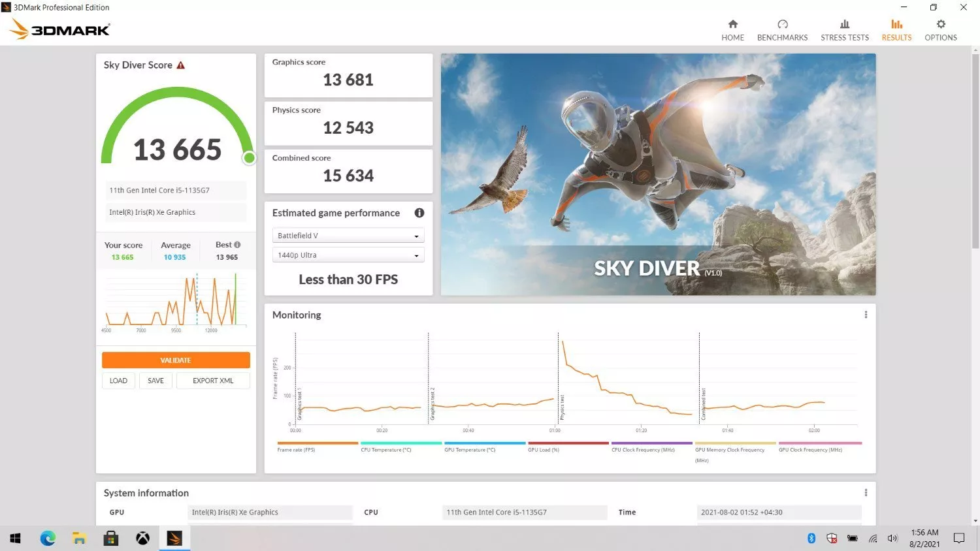Click the 3DMark logo
Screen dimensions: 980x551
[x=59, y=29]
